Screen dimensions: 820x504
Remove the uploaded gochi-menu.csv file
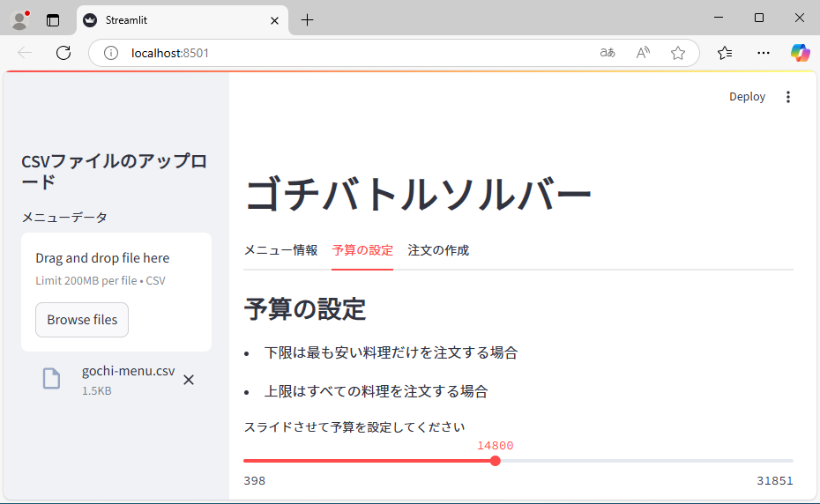[189, 380]
